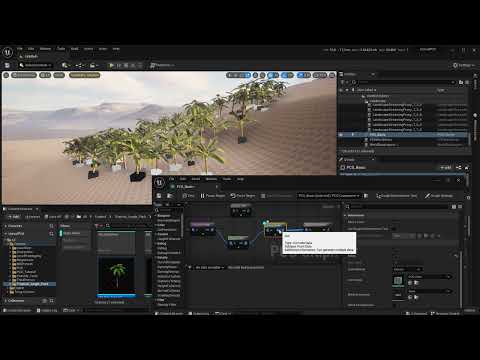Open the cinematics clapperboard toolbar icon

pyautogui.click(x=94, y=65)
